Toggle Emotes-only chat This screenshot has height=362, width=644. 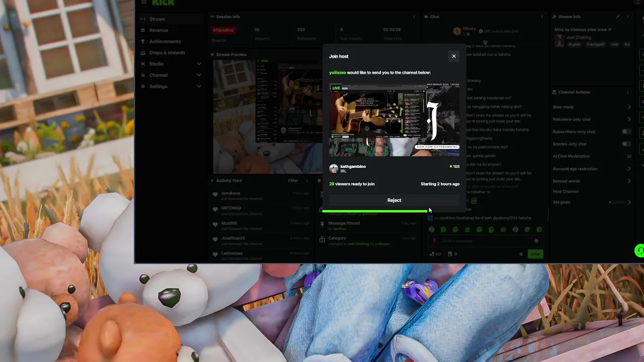[x=626, y=144]
